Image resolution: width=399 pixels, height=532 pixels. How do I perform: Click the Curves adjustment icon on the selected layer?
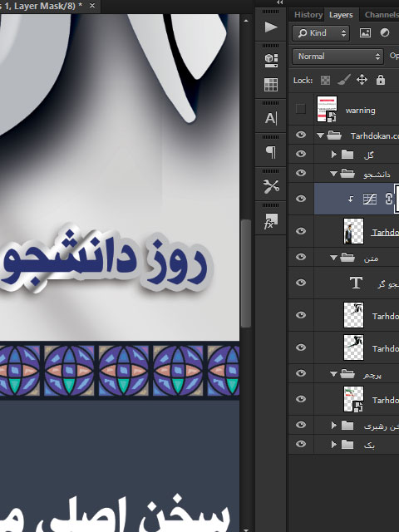[369, 199]
